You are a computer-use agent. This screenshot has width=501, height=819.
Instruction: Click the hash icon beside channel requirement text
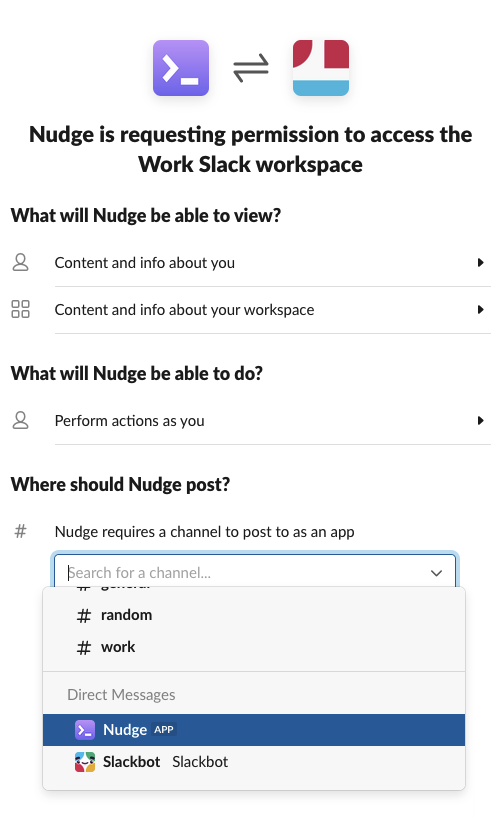20,531
